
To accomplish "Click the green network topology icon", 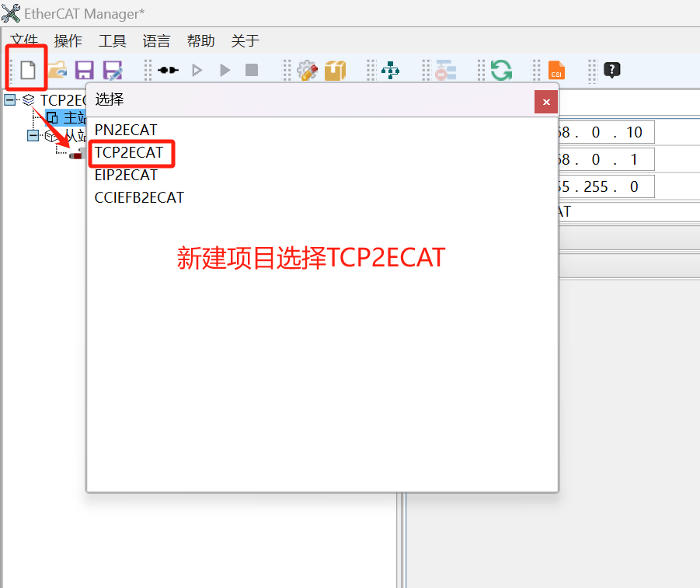I will click(390, 70).
